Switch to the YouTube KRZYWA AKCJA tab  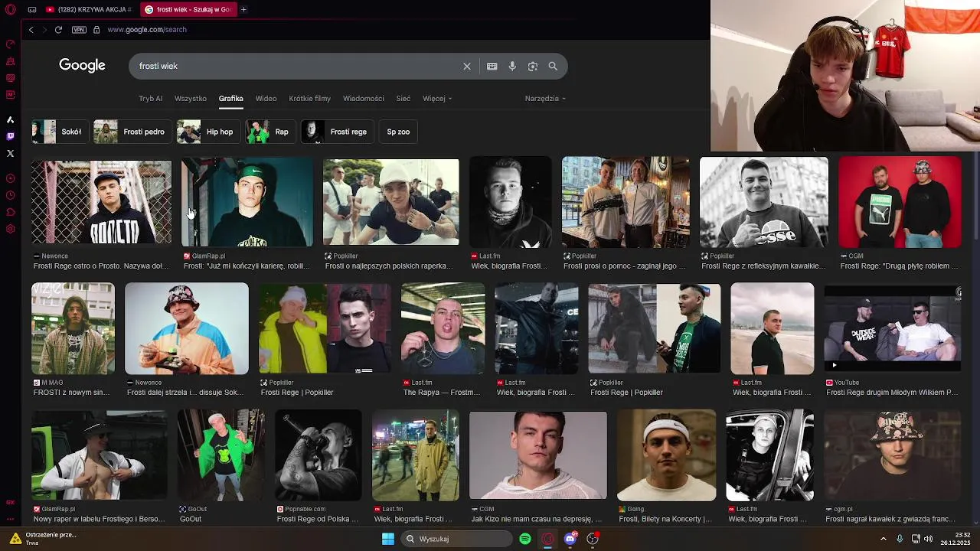[x=89, y=10]
